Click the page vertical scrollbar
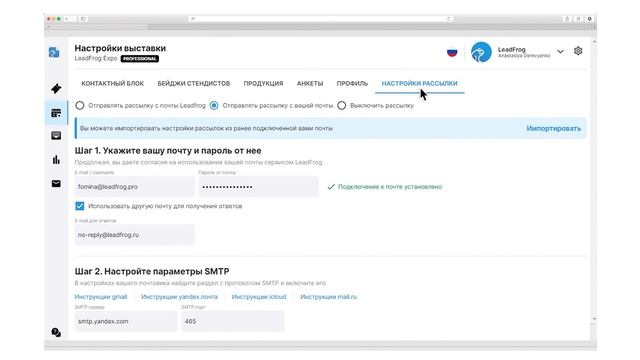640x360 pixels. [594, 180]
